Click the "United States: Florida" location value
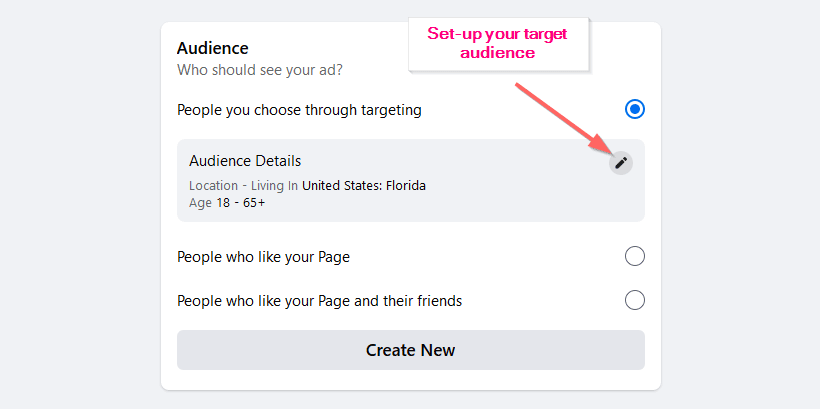Viewport: 820px width, 409px height. (364, 185)
